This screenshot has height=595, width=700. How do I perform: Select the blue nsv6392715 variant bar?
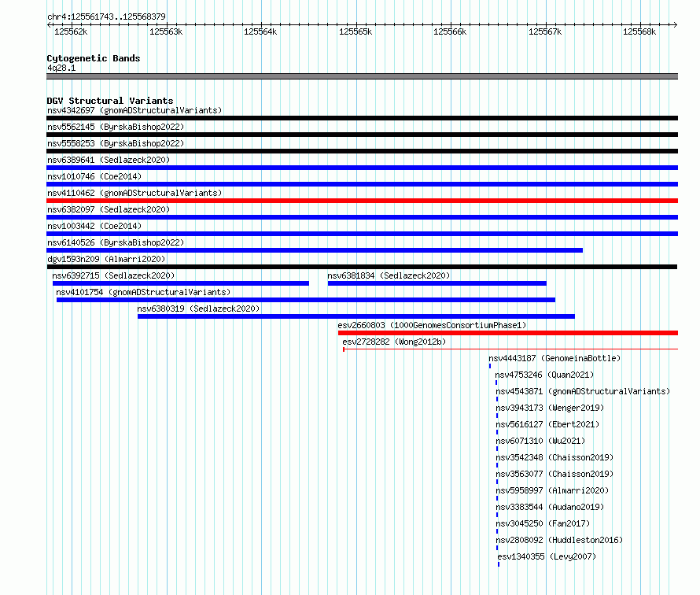[181, 283]
